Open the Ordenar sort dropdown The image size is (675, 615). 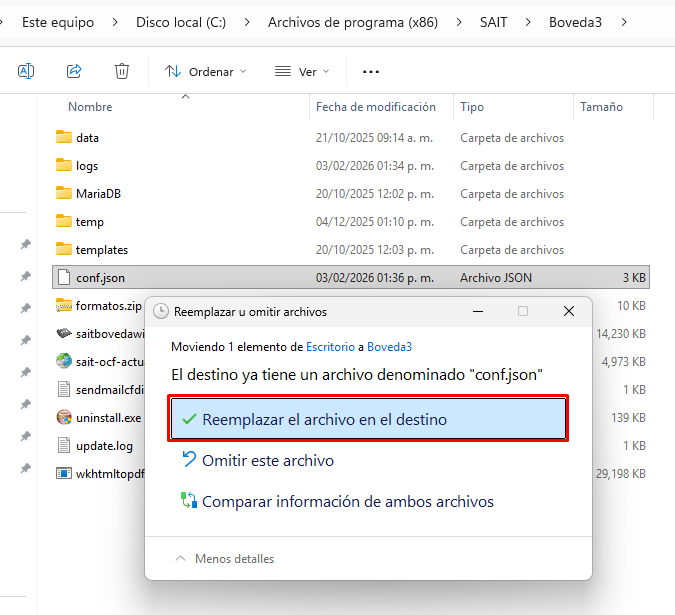coord(205,72)
